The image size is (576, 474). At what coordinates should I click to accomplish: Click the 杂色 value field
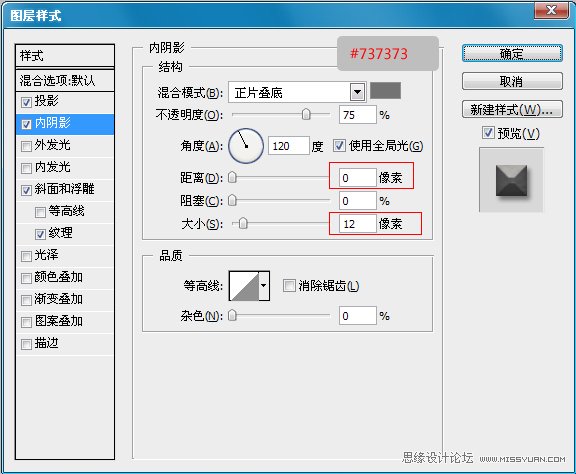[x=358, y=316]
